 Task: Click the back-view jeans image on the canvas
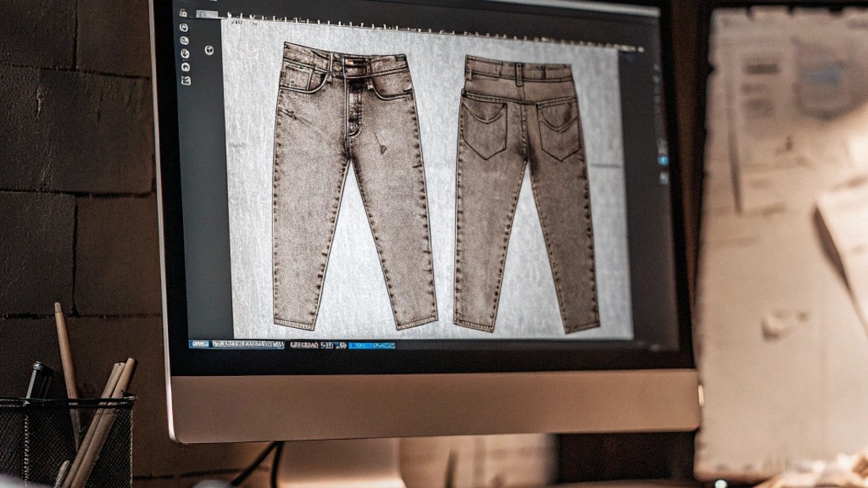point(521,189)
